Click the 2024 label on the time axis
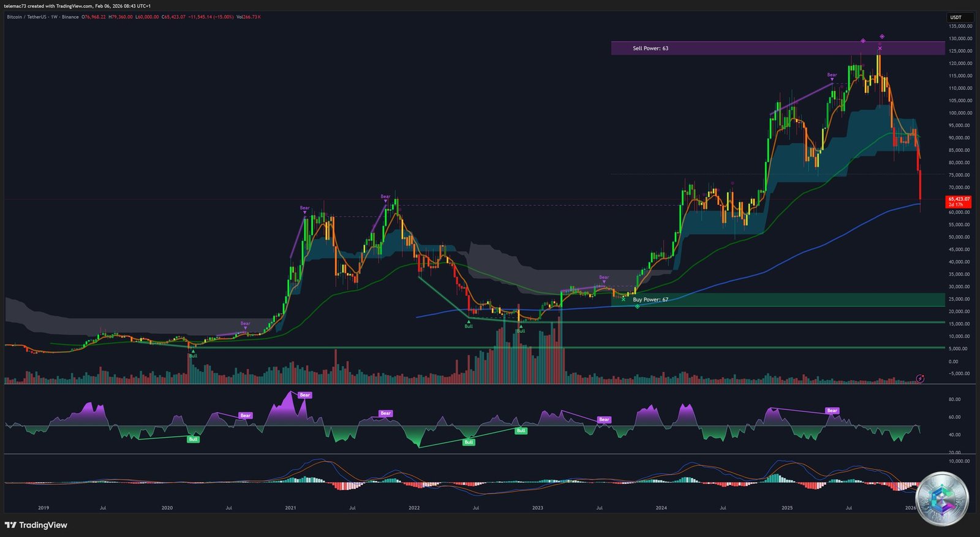Screen dimensions: 980x537 (661, 508)
